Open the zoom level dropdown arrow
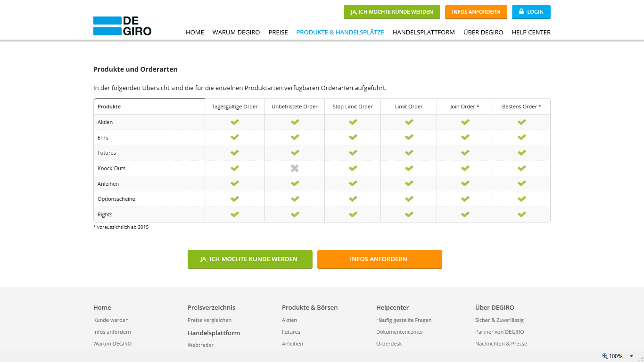Image resolution: width=644 pixels, height=362 pixels. [x=631, y=356]
